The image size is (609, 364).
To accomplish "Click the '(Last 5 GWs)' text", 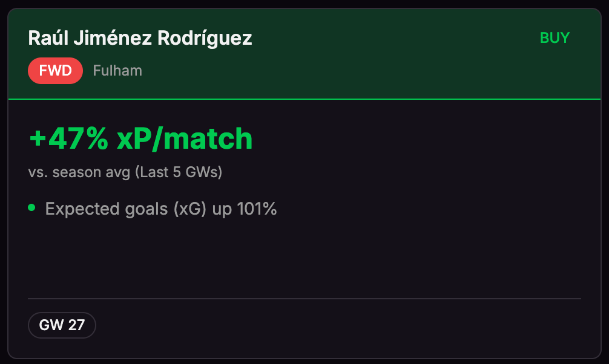I will [178, 172].
